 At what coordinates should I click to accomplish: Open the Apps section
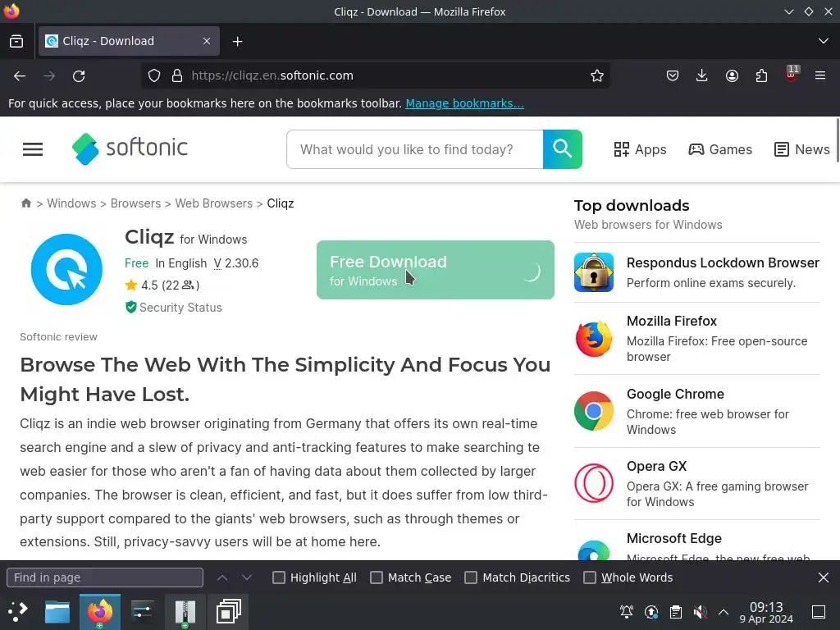pos(640,149)
